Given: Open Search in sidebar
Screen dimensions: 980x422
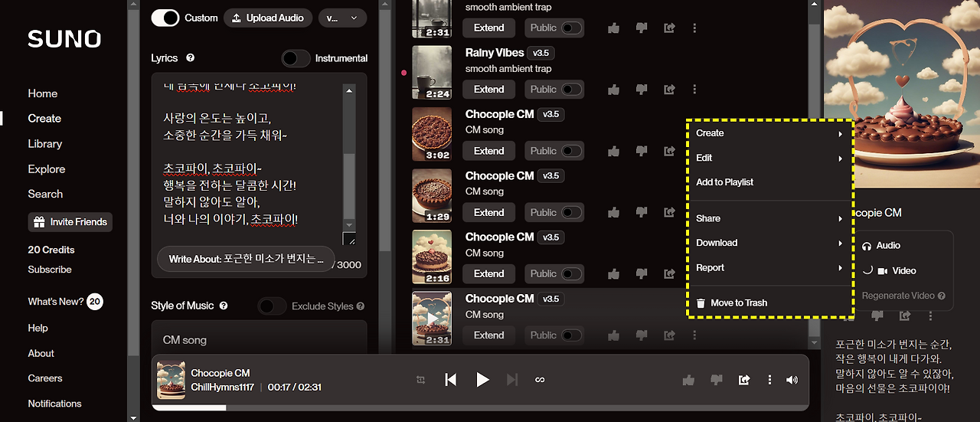Looking at the screenshot, I should [45, 195].
